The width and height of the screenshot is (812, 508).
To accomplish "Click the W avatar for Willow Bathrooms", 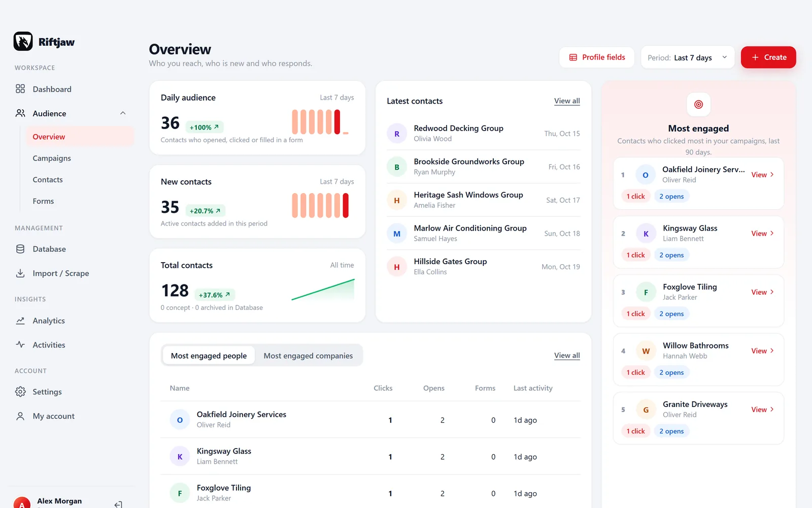I will (646, 351).
